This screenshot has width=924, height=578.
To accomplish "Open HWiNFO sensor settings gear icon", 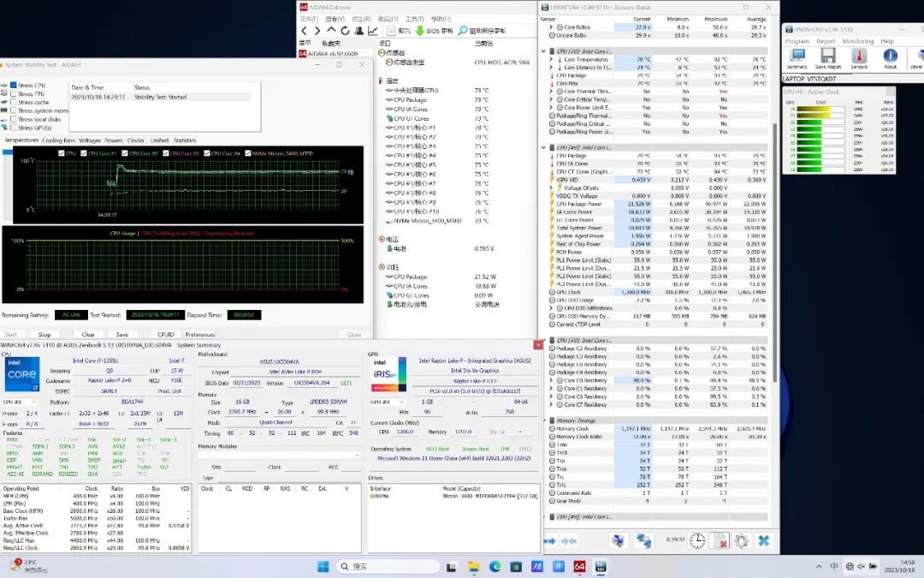I will coord(741,540).
